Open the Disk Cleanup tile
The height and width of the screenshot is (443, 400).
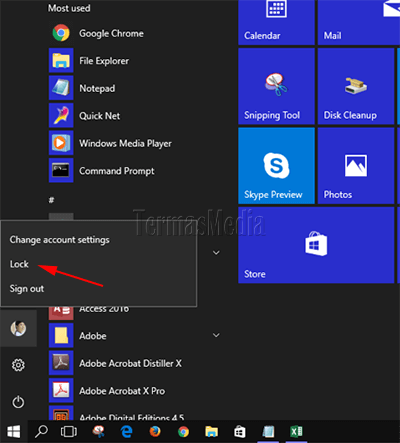tap(356, 86)
